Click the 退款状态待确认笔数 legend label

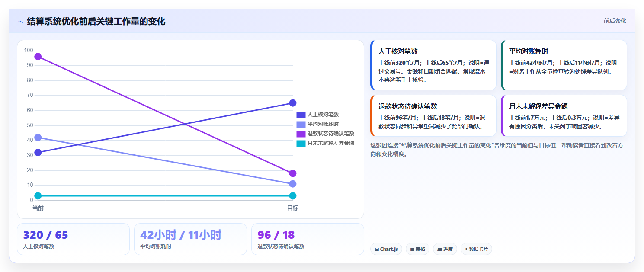coord(331,134)
